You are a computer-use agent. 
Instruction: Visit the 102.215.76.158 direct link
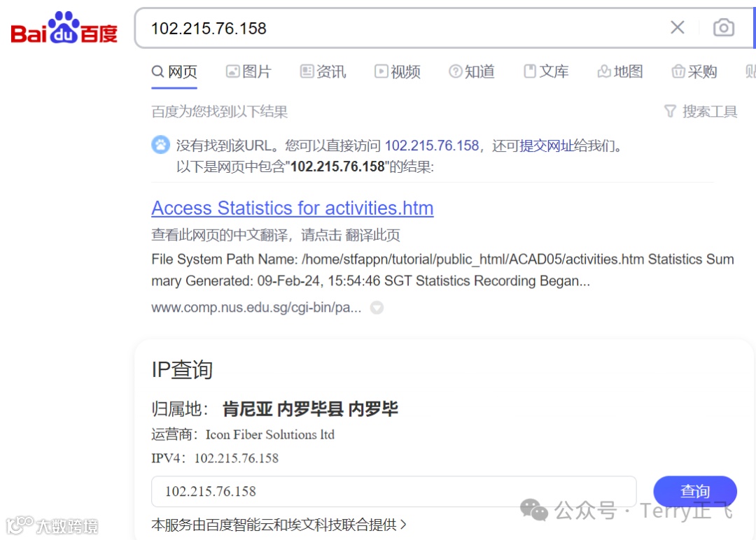431,145
